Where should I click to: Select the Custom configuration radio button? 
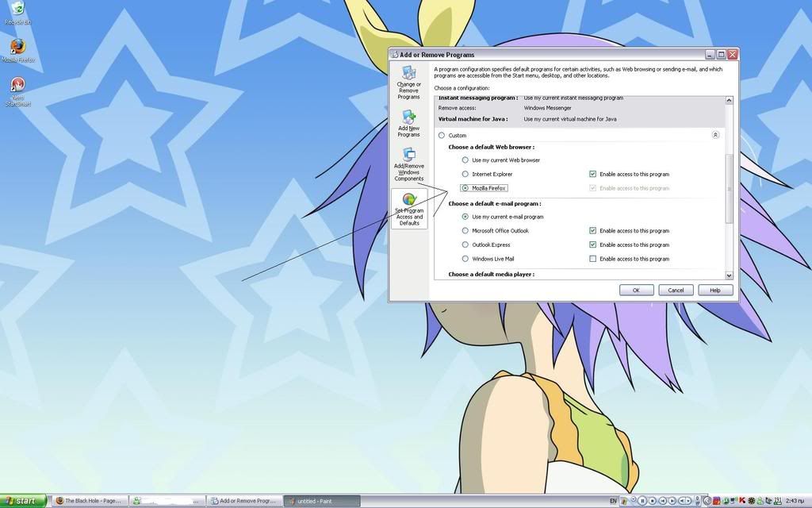pyautogui.click(x=442, y=136)
